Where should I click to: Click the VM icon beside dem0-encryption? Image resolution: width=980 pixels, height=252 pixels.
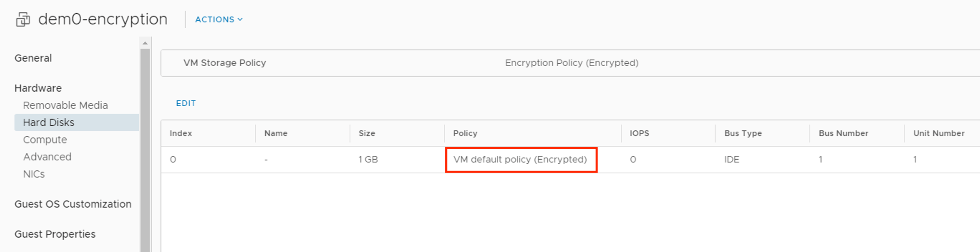pyautogui.click(x=23, y=19)
